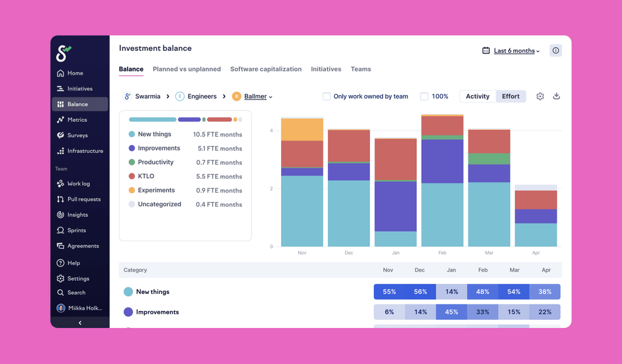Viewport: 622px width, 364px height.
Task: Download the chart data via export icon
Action: (x=557, y=96)
